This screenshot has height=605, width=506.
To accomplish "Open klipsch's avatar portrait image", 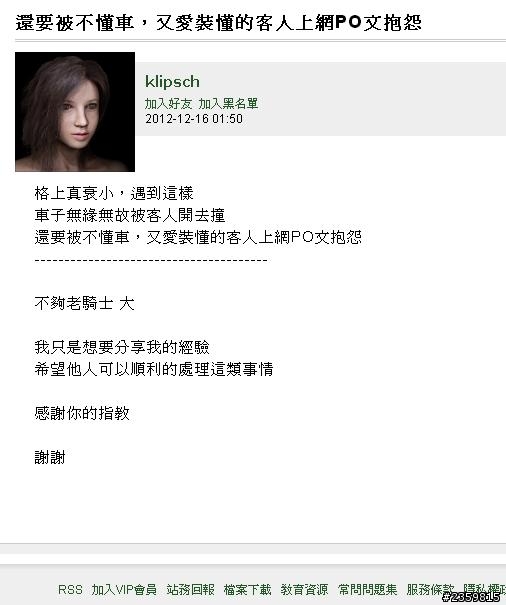I will 75,112.
